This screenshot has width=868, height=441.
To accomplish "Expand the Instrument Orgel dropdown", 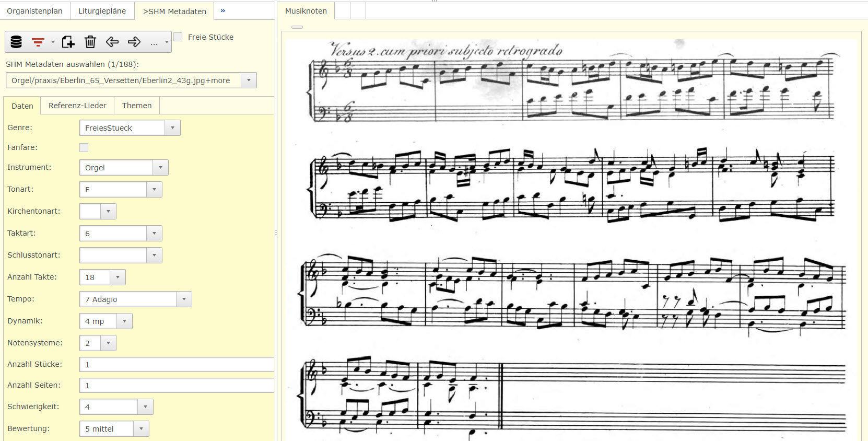I will (x=160, y=168).
